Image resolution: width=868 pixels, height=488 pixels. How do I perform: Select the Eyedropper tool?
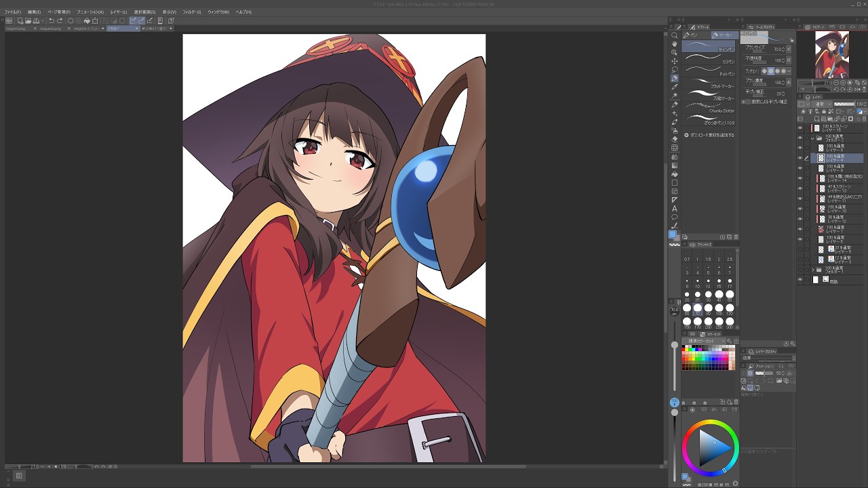coord(674,87)
